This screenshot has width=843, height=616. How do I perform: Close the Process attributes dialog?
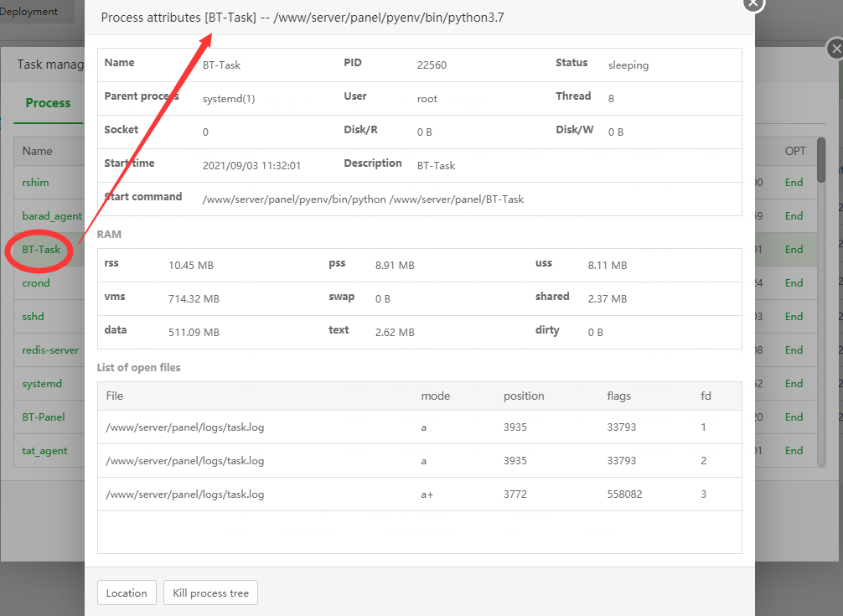pos(753,3)
